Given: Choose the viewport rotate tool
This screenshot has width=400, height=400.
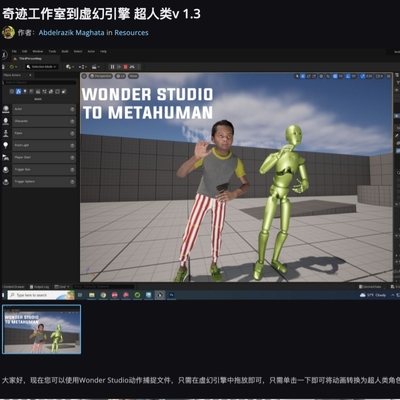Looking at the screenshot, I should point(309,76).
